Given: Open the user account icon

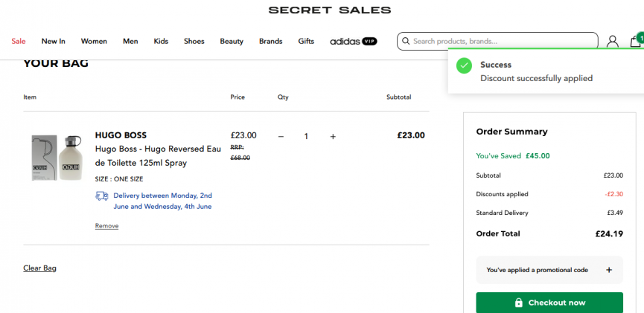Looking at the screenshot, I should 612,42.
